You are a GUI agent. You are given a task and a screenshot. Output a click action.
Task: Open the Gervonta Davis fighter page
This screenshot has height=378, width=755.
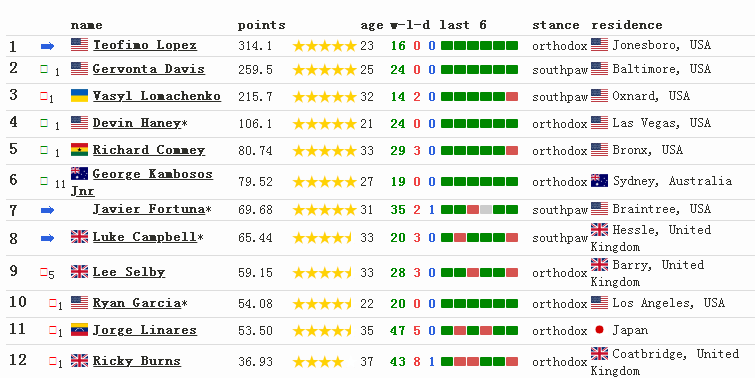[149, 69]
